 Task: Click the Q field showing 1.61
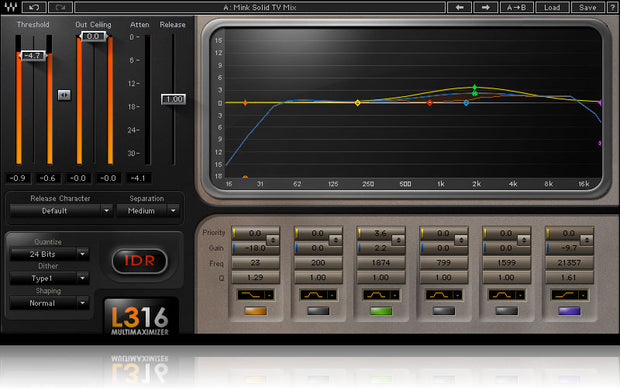[569, 278]
